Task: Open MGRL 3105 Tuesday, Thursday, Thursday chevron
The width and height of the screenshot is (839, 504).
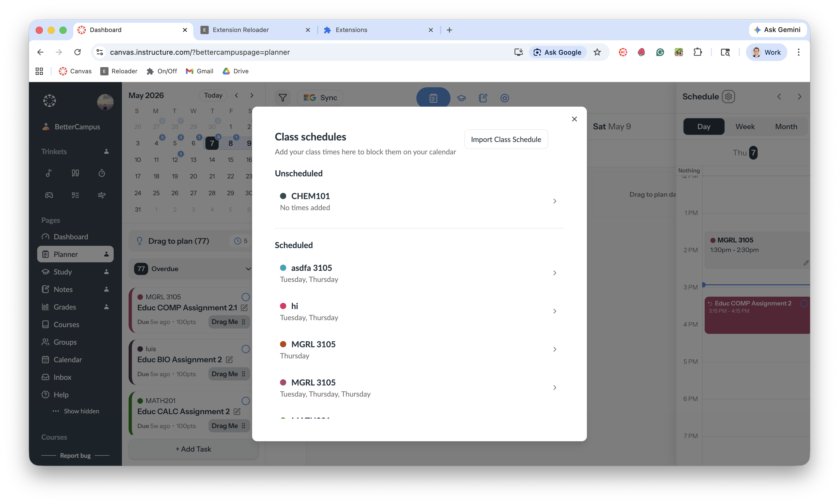Action: click(554, 388)
